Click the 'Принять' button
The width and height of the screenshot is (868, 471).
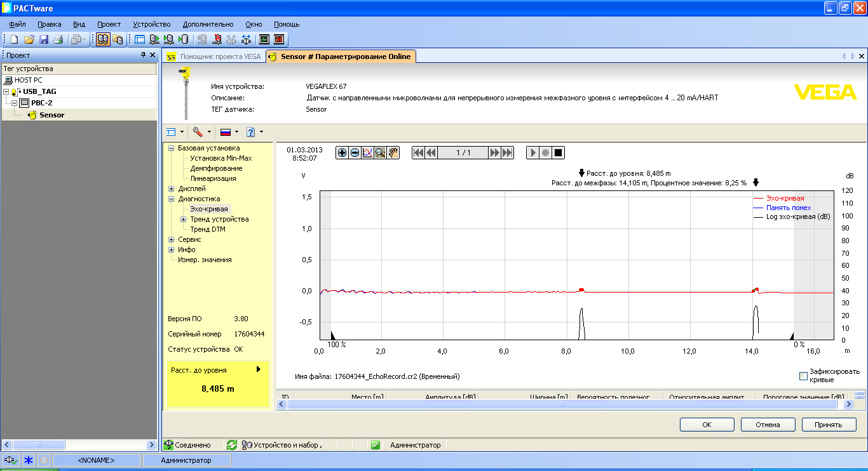(x=829, y=425)
